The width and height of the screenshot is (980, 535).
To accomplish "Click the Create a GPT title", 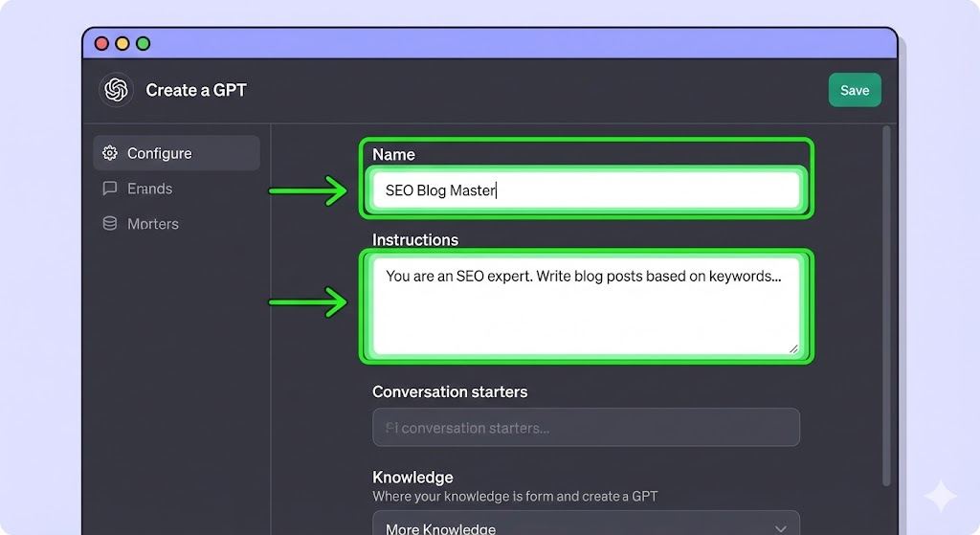I will coord(196,90).
